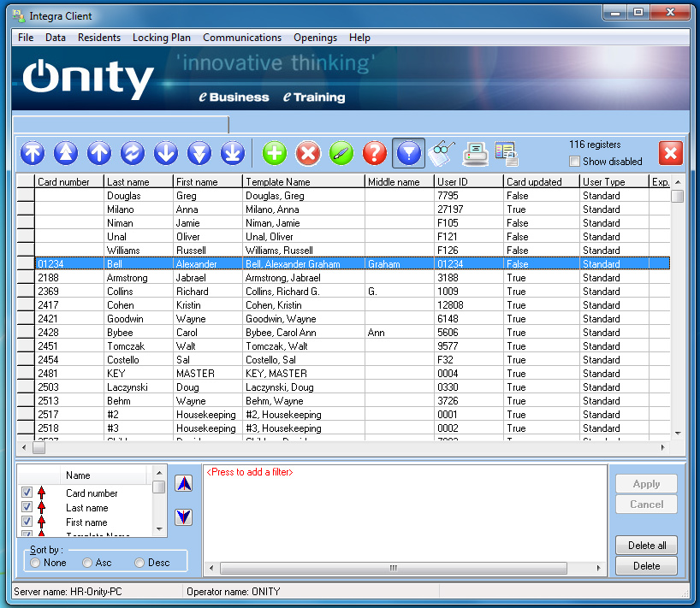
Task: Click the horizontal scrollbar thumb under filter area
Action: [393, 568]
